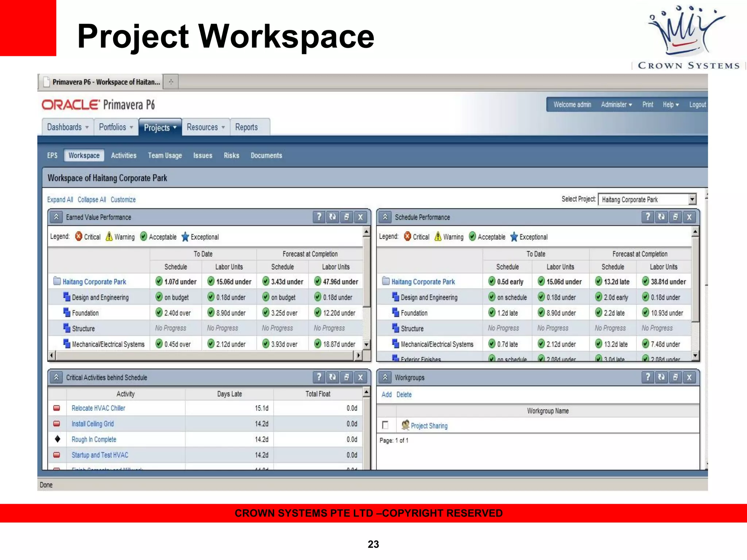
Task: Close the Workgroups panel
Action: (x=689, y=377)
